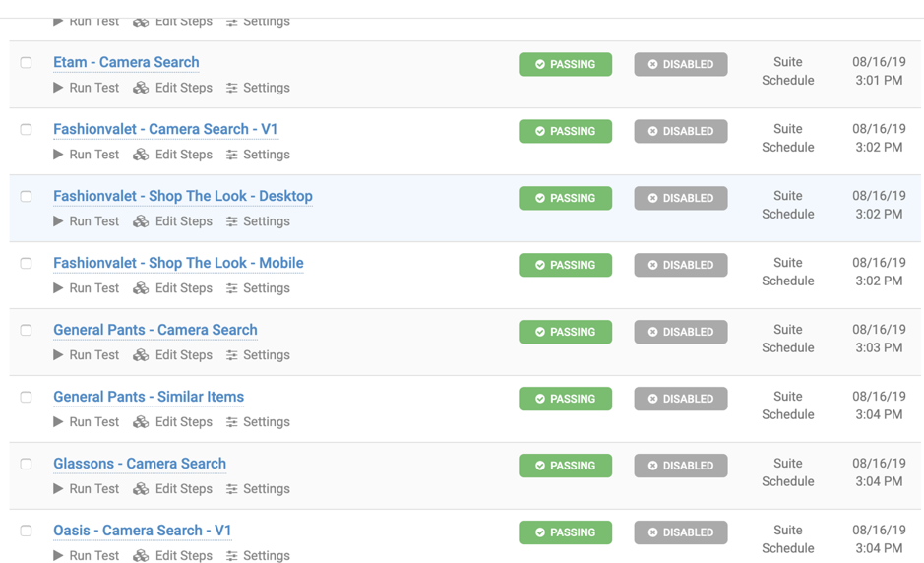Check the Etam - Camera Search checkbox

coord(27,62)
